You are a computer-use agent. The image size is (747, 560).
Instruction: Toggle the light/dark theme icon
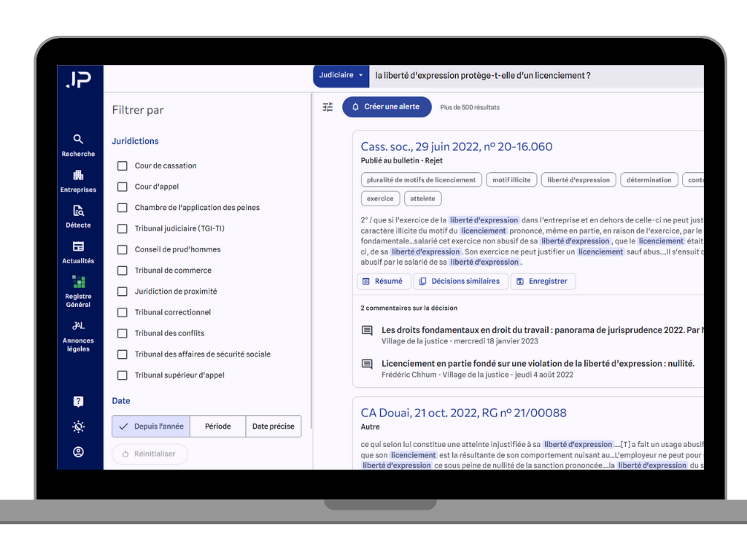[x=78, y=427]
